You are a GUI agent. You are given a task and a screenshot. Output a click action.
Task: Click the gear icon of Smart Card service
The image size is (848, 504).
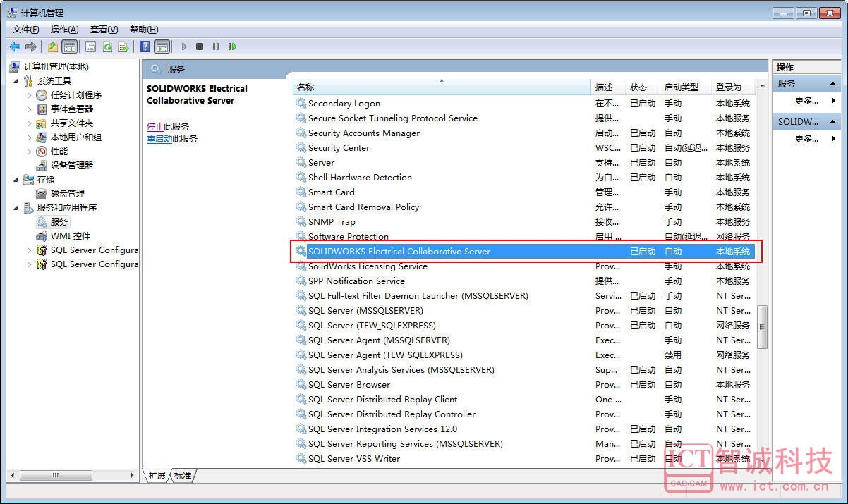[x=301, y=192]
